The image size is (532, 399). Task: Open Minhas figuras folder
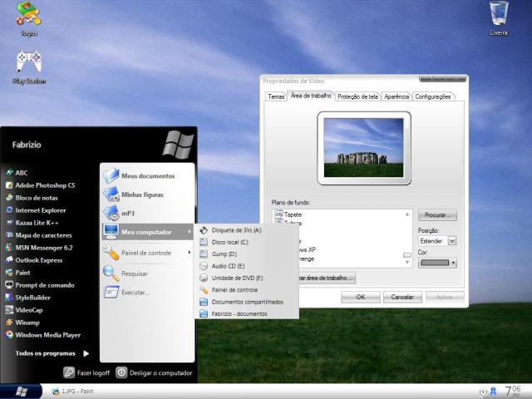tap(147, 195)
